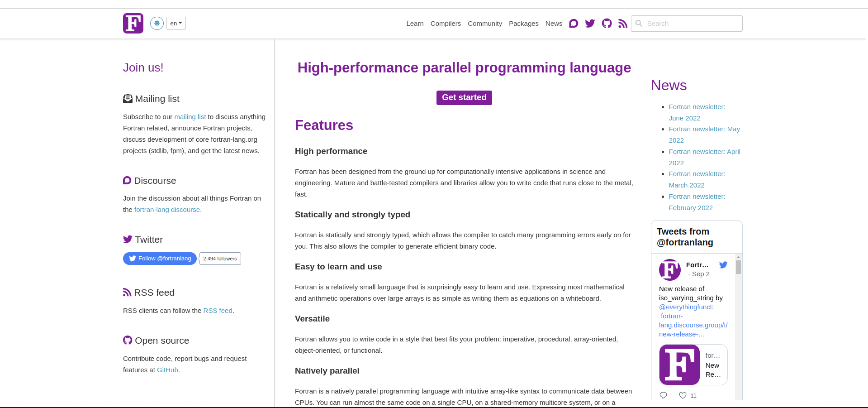Image resolution: width=868 pixels, height=408 pixels.
Task: Click the 'High performance' subheading
Action: [x=331, y=151]
